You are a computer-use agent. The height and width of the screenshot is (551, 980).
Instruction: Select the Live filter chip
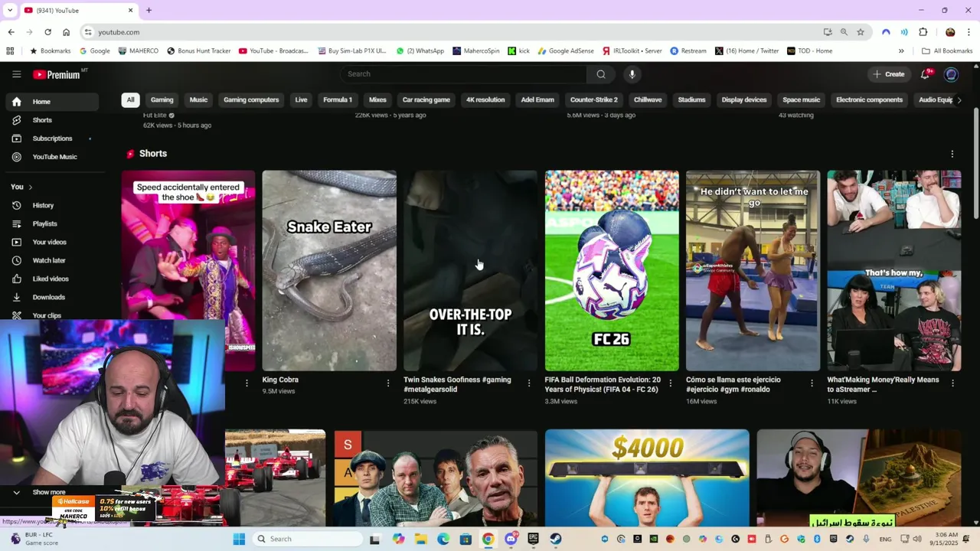301,100
